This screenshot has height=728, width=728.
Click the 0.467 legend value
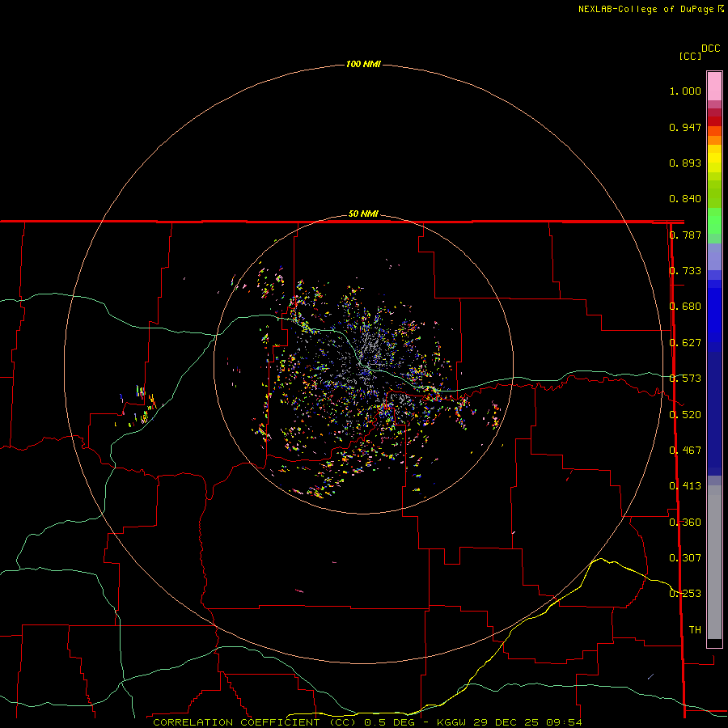point(685,450)
